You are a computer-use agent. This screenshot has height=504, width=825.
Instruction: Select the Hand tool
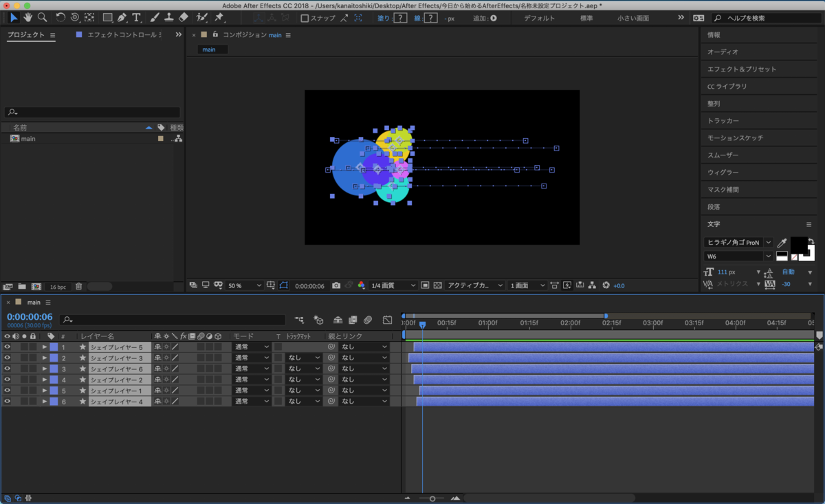click(28, 17)
